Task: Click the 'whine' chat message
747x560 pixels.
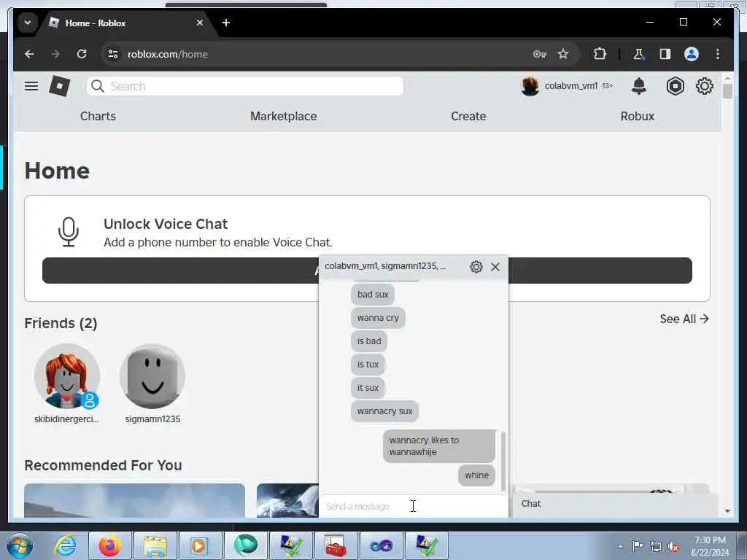Action: point(476,475)
